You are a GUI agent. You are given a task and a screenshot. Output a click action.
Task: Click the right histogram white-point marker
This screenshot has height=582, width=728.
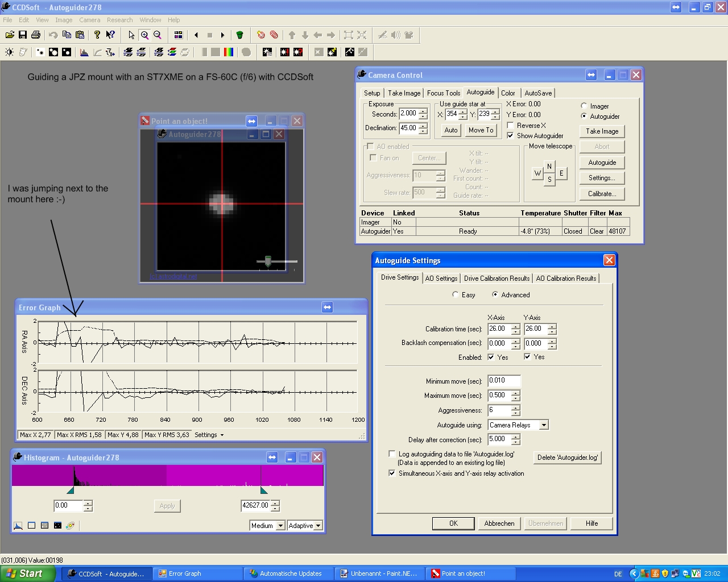(264, 490)
